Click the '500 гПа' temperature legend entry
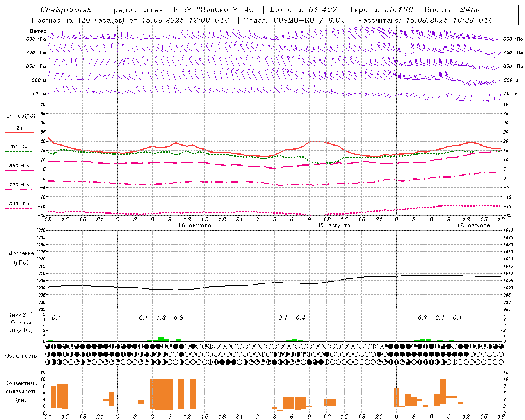The height and width of the screenshot is (420, 525). tap(19, 204)
